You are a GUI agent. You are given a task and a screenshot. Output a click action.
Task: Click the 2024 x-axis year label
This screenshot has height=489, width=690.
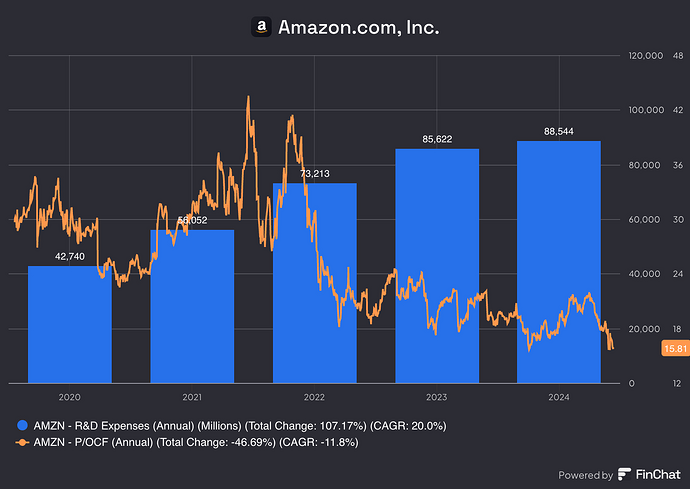click(559, 397)
